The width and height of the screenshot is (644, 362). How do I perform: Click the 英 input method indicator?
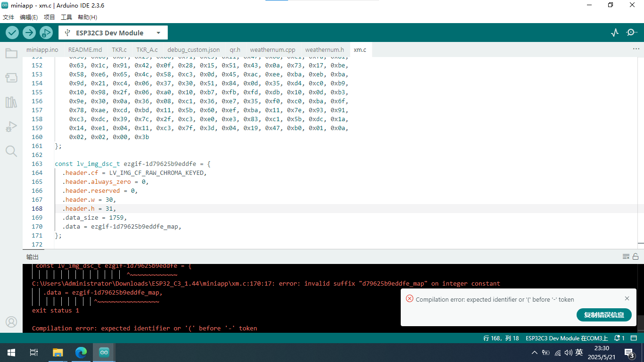(579, 352)
